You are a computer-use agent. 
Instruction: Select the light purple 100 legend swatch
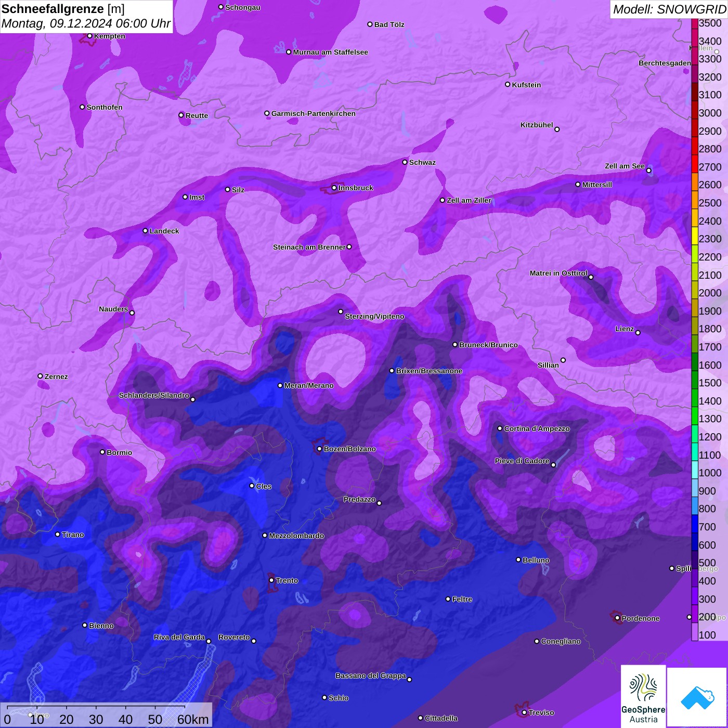point(695,632)
